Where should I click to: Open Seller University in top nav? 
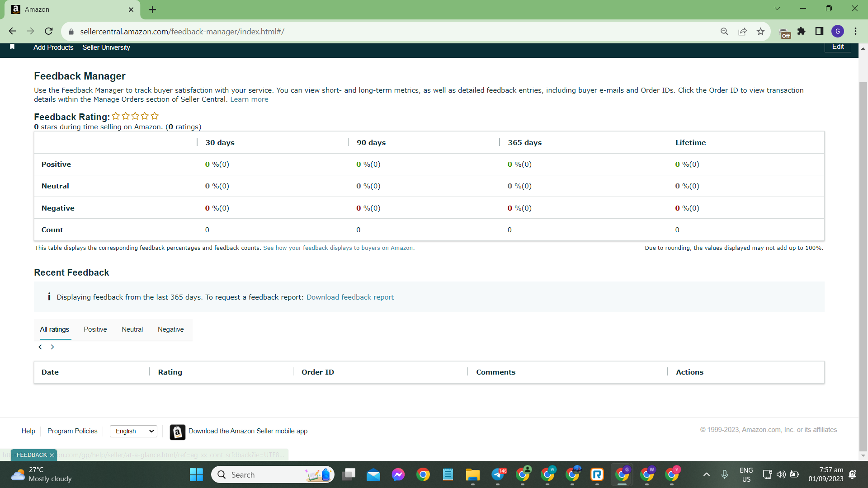click(x=106, y=47)
